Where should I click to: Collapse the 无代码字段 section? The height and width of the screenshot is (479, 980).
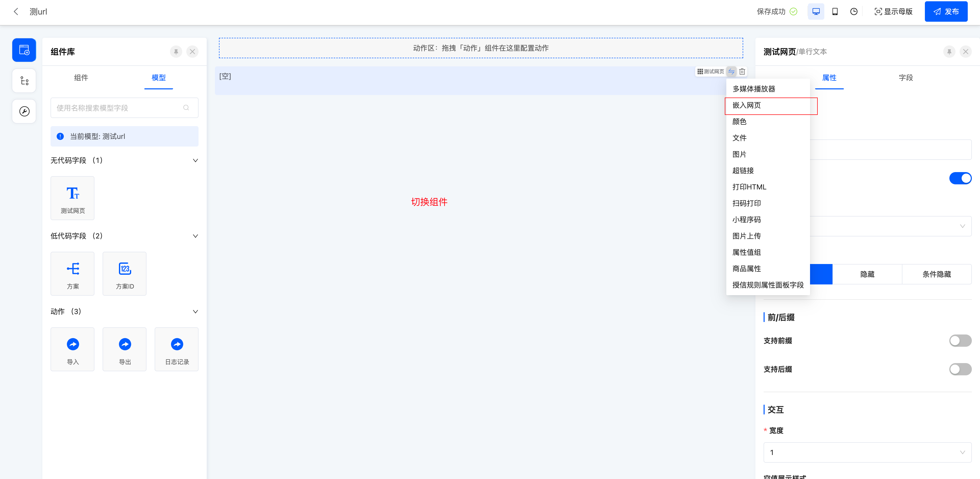click(x=195, y=160)
